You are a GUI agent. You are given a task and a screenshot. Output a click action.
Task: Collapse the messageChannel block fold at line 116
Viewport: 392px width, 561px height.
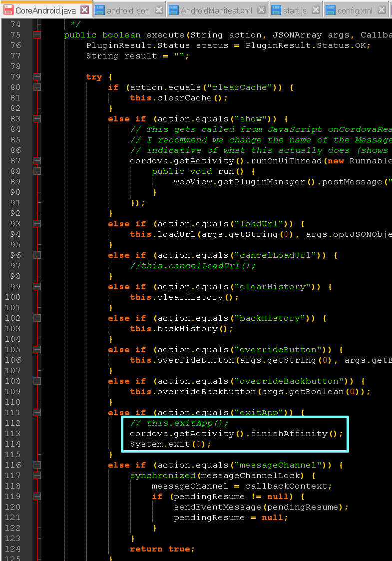click(37, 465)
